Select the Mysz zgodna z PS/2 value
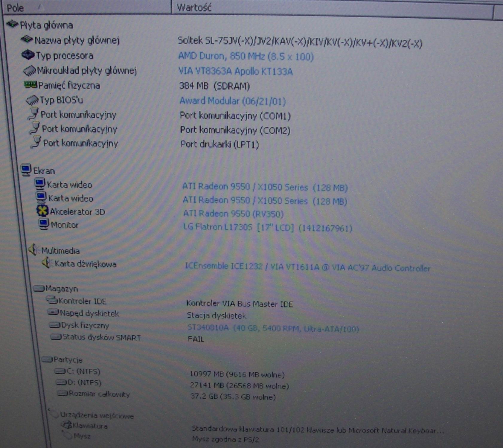The width and height of the screenshot is (503, 448). point(225,439)
